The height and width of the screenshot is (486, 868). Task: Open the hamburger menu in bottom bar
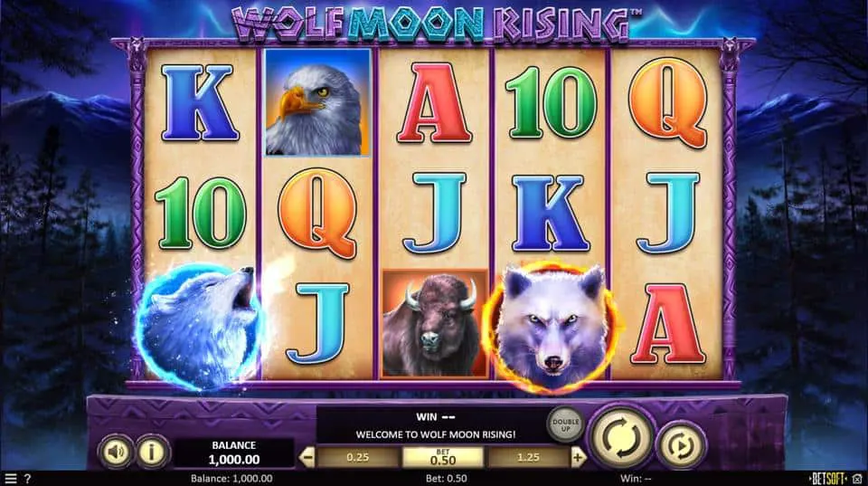(x=10, y=479)
